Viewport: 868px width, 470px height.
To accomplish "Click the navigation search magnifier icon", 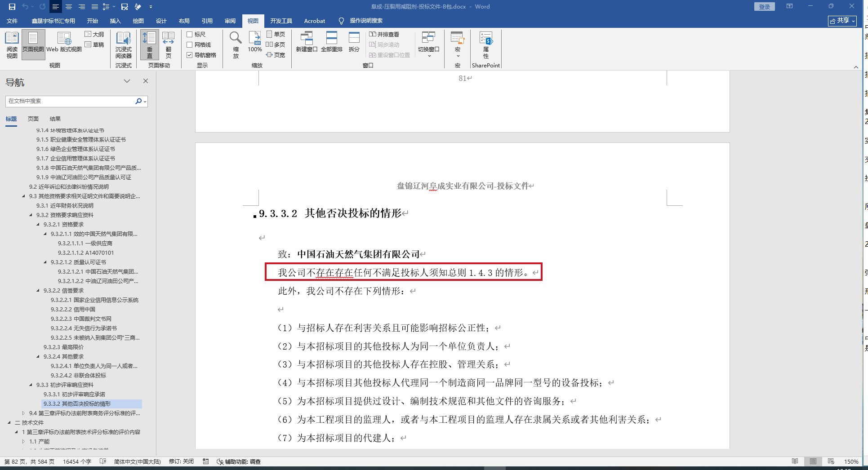I will point(138,101).
